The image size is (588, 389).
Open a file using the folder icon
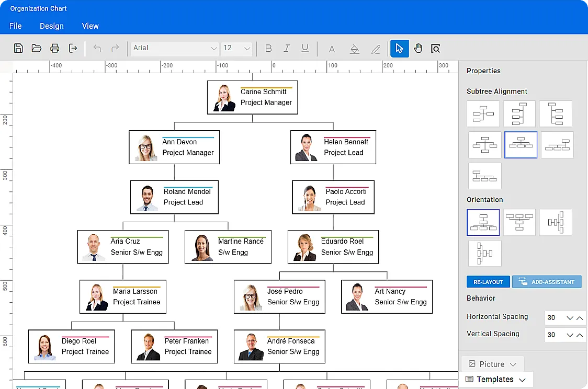click(36, 48)
